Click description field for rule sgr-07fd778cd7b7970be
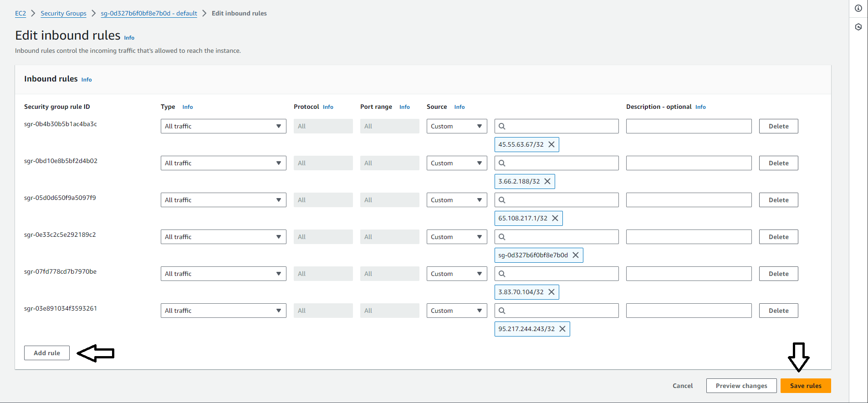 [689, 274]
